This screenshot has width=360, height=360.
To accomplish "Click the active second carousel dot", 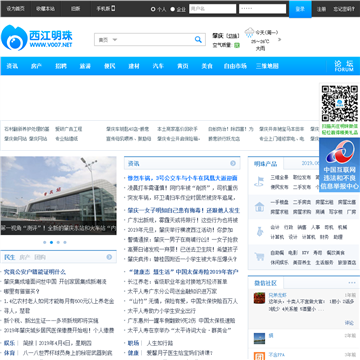I will coord(51,242).
